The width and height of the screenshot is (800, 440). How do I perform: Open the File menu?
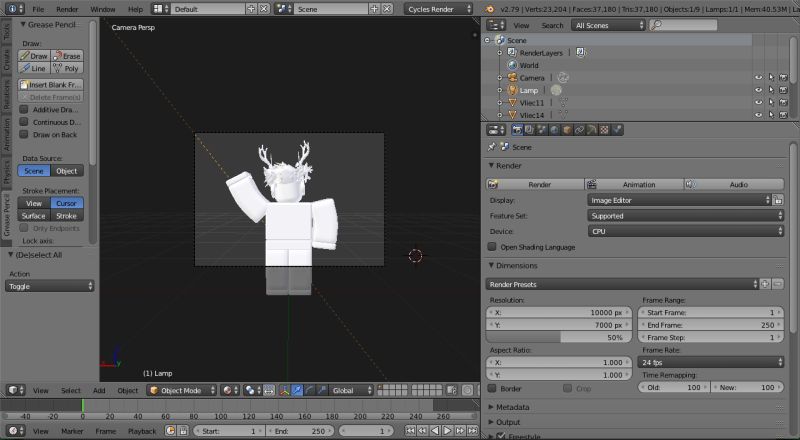tap(38, 9)
